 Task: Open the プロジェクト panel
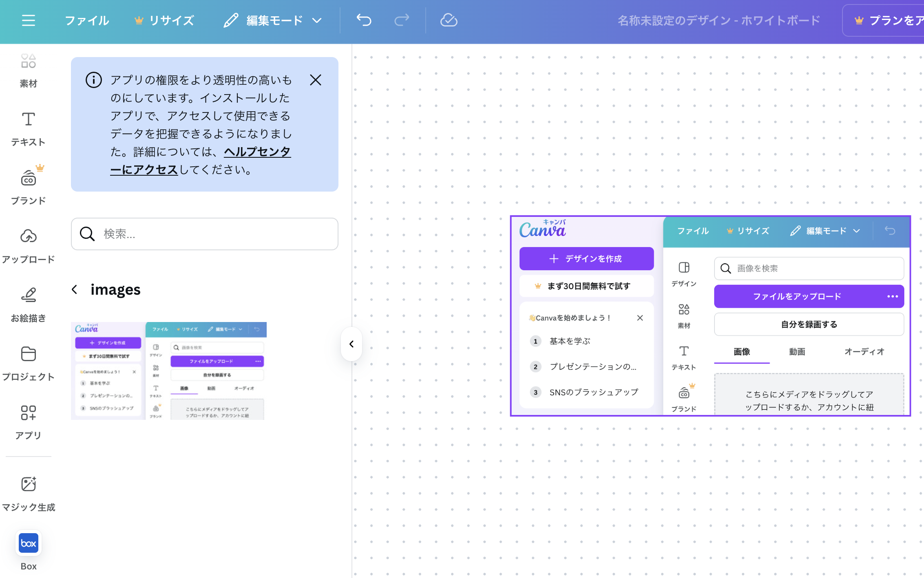pos(28,364)
